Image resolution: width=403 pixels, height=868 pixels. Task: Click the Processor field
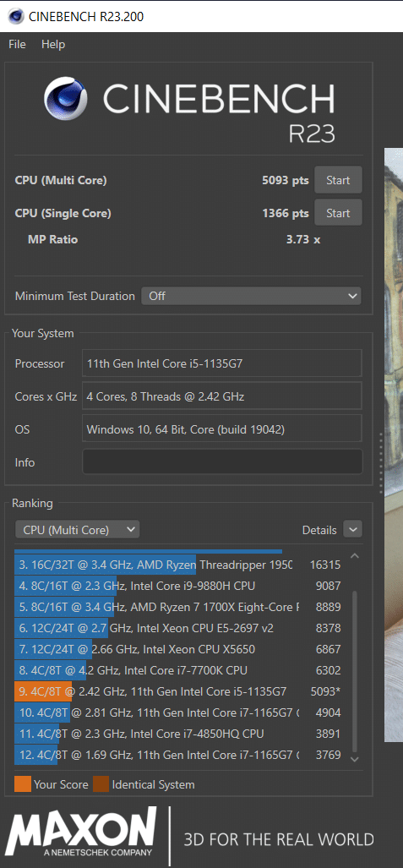(222, 363)
